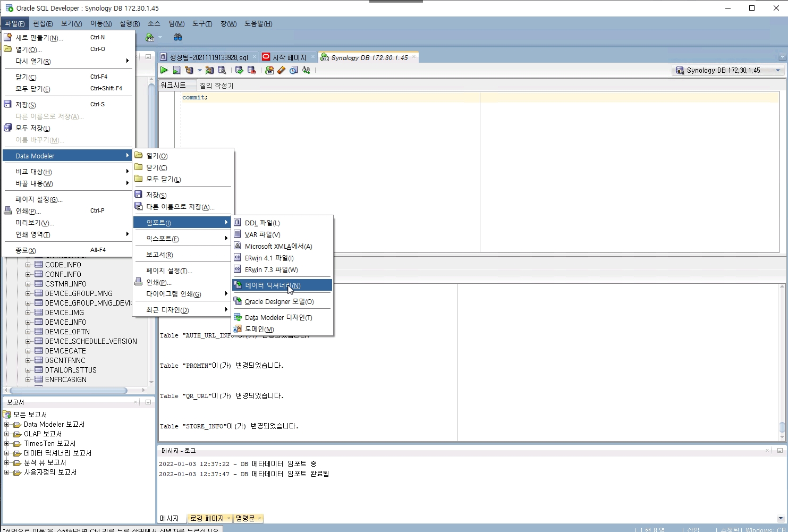The image size is (788, 532).
Task: Open the 파일 menu
Action: 15,23
